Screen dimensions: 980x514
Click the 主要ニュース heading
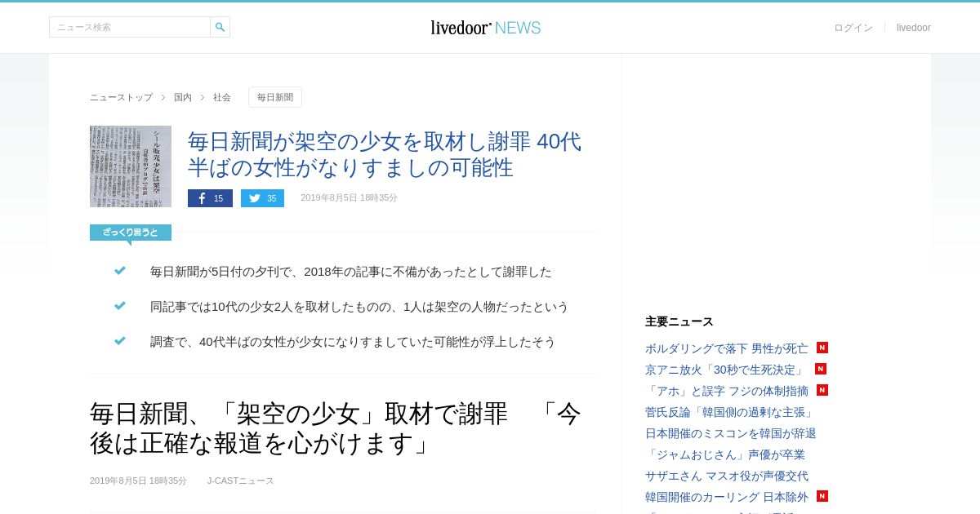pos(679,321)
